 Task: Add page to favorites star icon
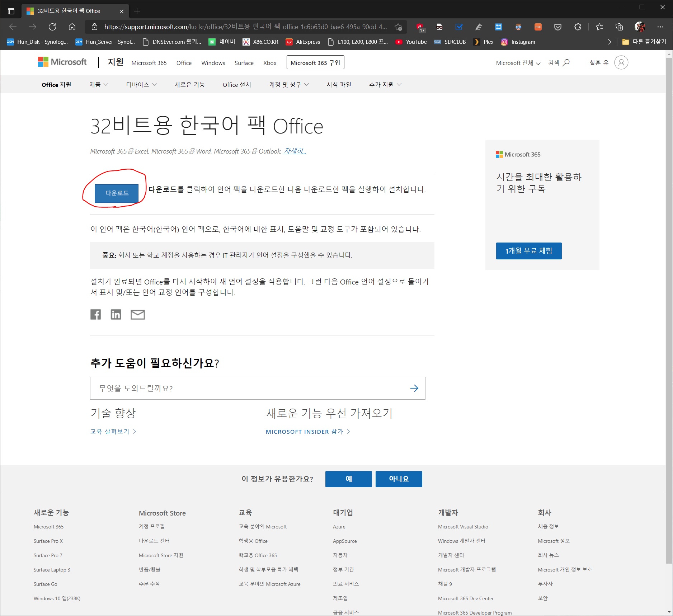pos(398,27)
